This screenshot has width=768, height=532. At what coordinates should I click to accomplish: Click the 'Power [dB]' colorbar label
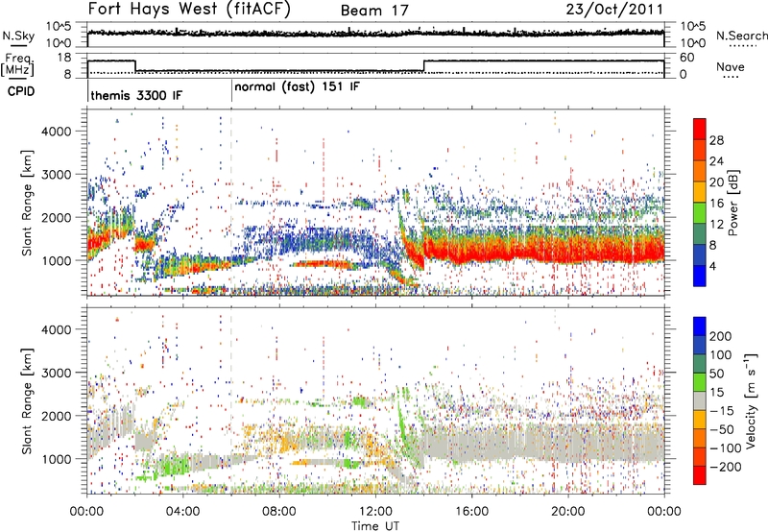click(733, 203)
